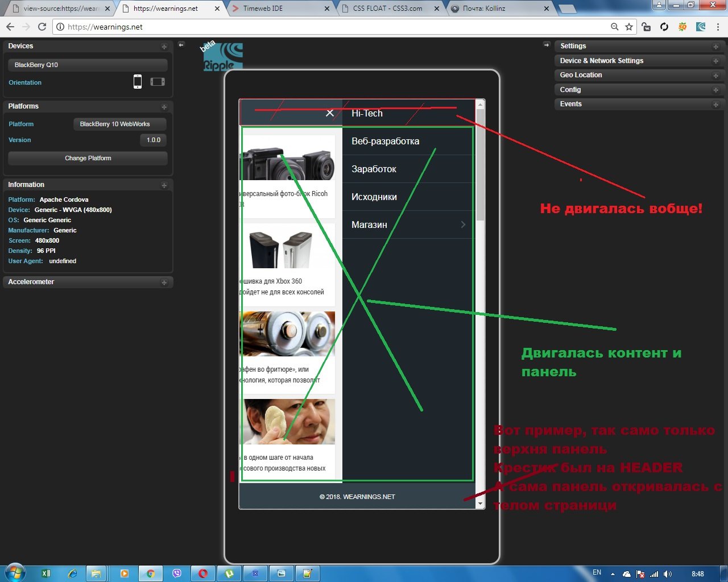The image size is (728, 582).
Task: Switch to the Timeweb IDE tab
Action: pyautogui.click(x=279, y=9)
